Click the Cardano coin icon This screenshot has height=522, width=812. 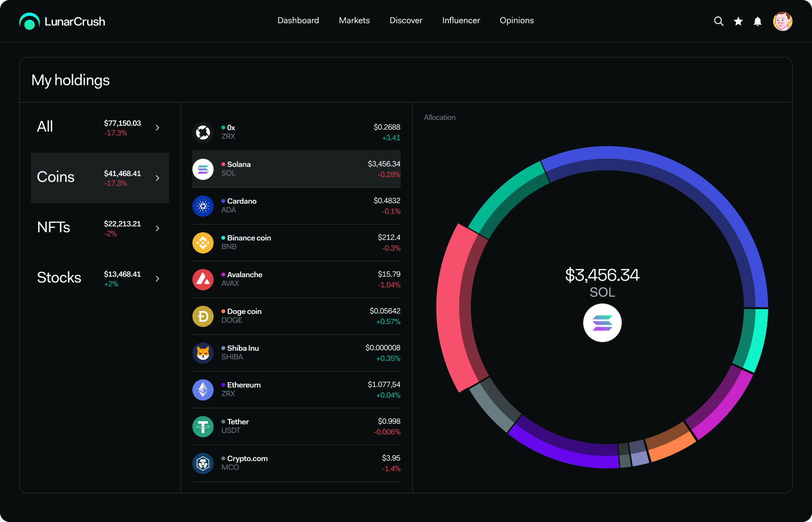(203, 206)
